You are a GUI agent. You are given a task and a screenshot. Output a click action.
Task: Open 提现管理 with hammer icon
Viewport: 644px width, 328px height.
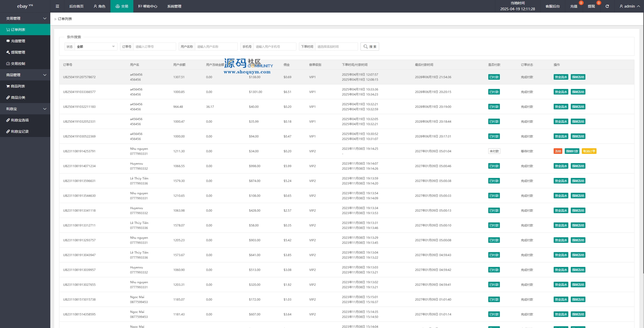point(18,52)
